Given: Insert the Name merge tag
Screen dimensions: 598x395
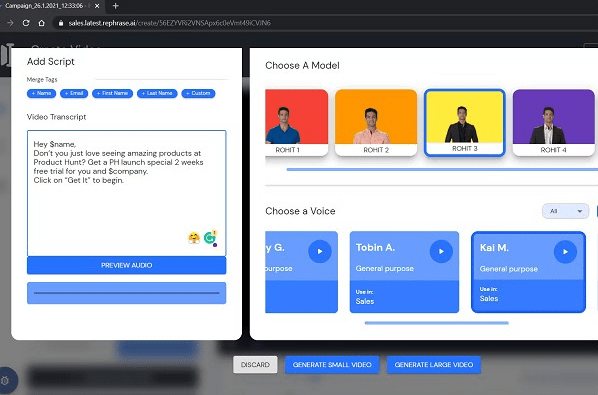Looking at the screenshot, I should (41, 93).
